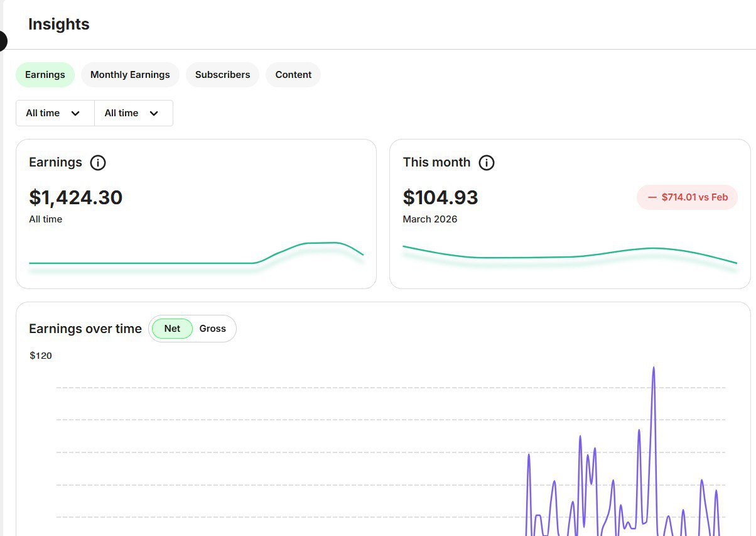
Task: Click the $714.01 vs Feb badge
Action: 688,197
